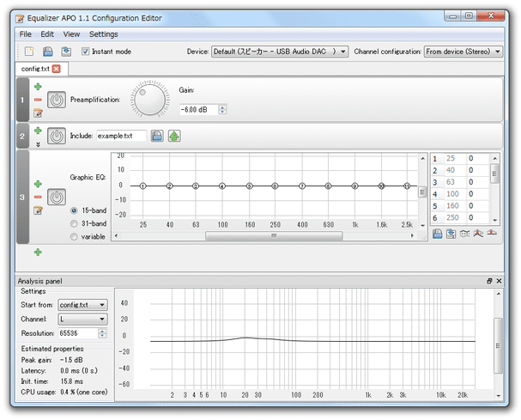Screen dimensions: 521x420
Task: Select the 31-band radio option
Action: point(74,224)
